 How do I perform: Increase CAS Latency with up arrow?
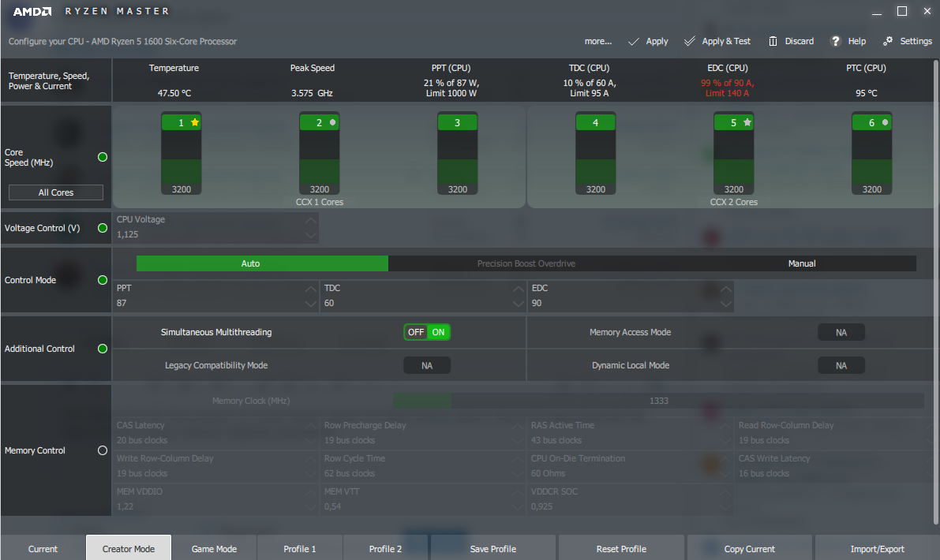[x=310, y=426]
